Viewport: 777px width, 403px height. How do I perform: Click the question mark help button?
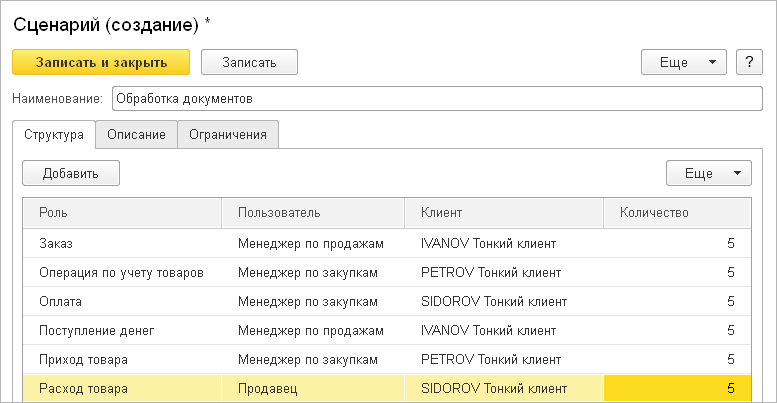(x=749, y=62)
